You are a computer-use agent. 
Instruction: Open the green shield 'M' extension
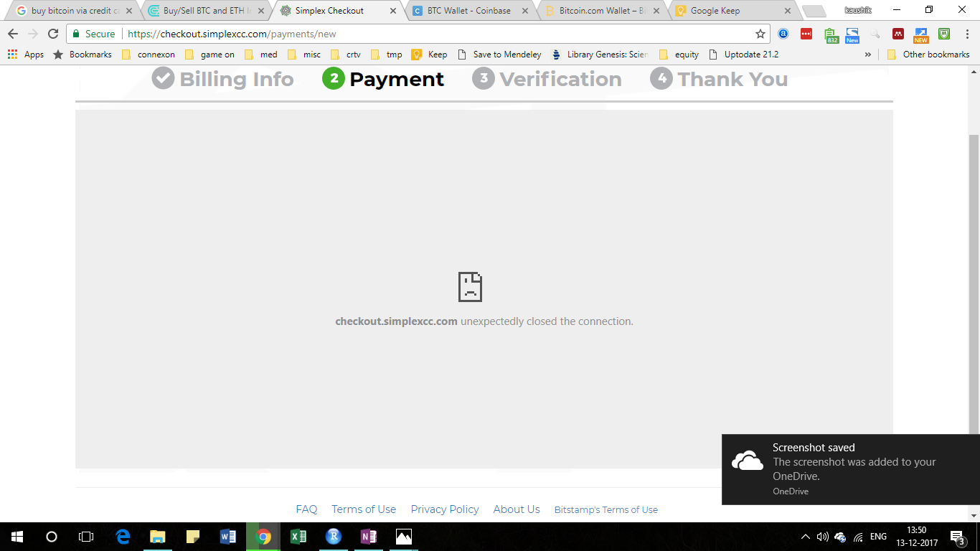tap(944, 34)
